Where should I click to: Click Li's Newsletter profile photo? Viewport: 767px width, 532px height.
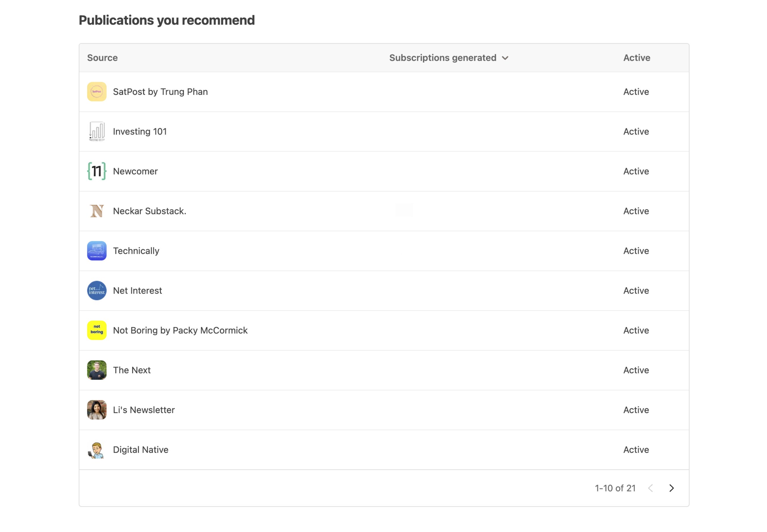pyautogui.click(x=97, y=410)
